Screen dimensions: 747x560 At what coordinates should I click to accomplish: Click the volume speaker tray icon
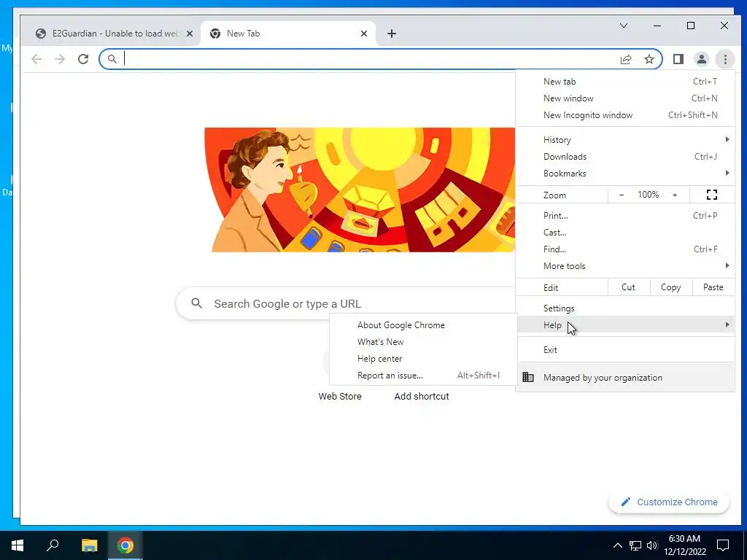click(x=652, y=545)
